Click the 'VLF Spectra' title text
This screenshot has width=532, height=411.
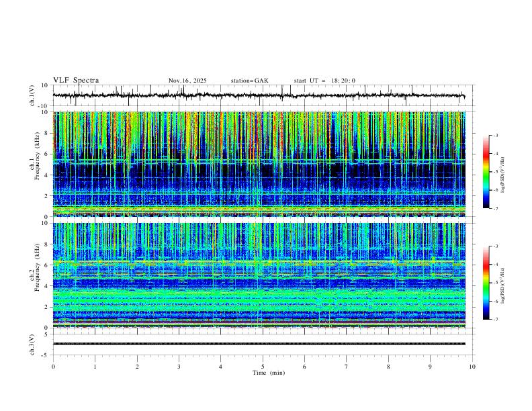[x=76, y=81]
